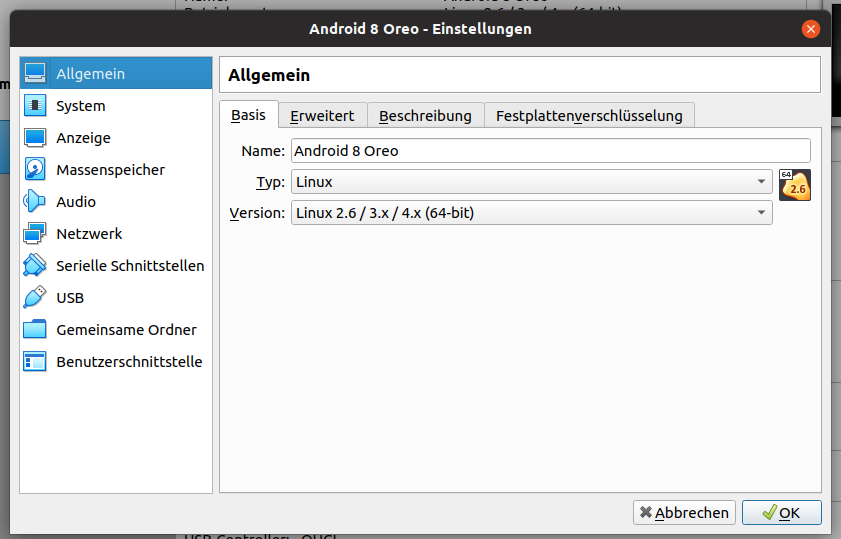Go to Massenspeicher settings
Viewport: 841px width, 539px height.
pos(116,169)
